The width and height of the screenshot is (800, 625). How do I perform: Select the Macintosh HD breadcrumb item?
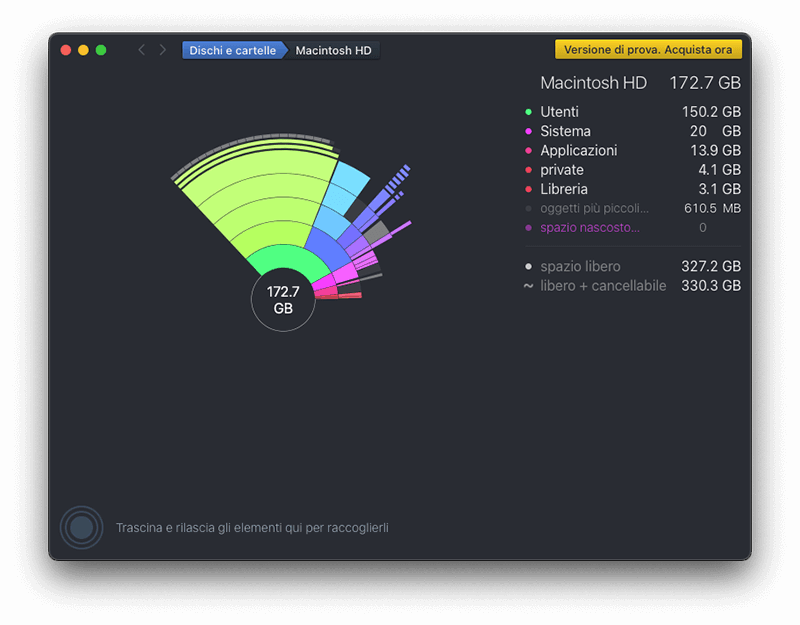click(x=334, y=50)
